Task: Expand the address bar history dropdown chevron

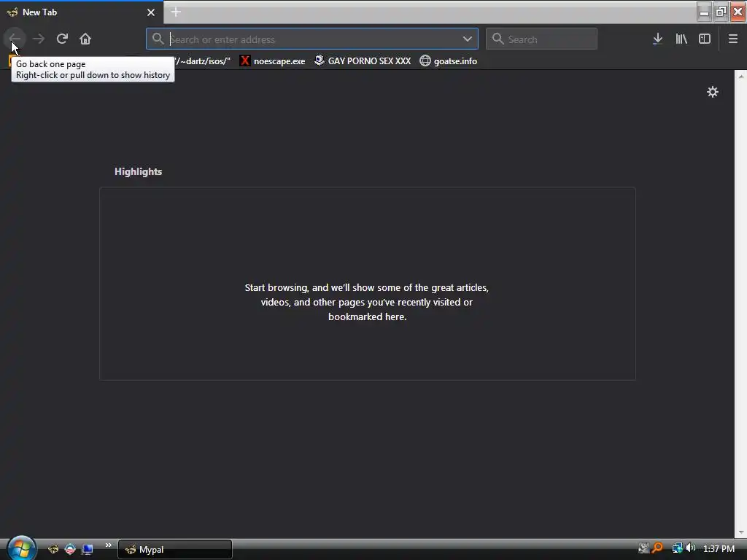Action: coord(468,39)
